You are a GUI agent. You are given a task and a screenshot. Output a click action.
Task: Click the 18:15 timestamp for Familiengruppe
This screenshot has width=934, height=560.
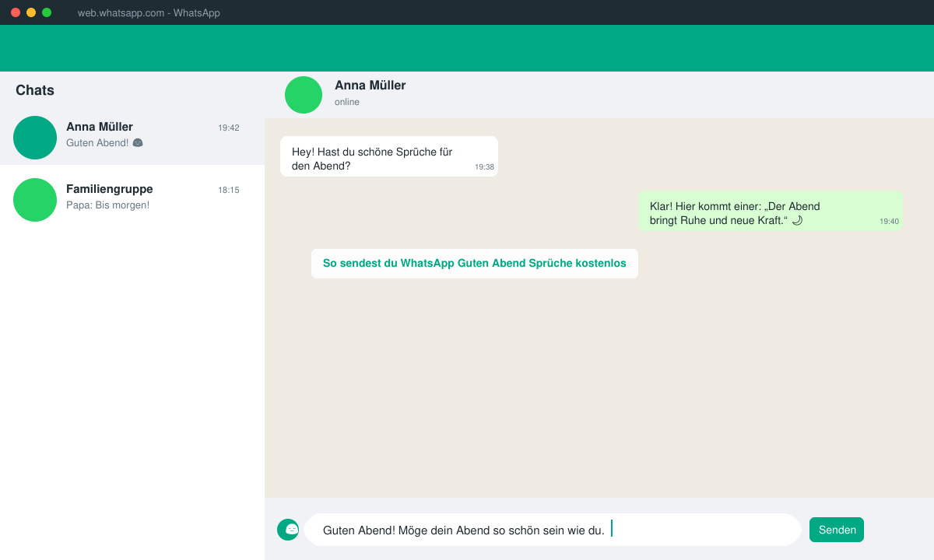(x=229, y=190)
